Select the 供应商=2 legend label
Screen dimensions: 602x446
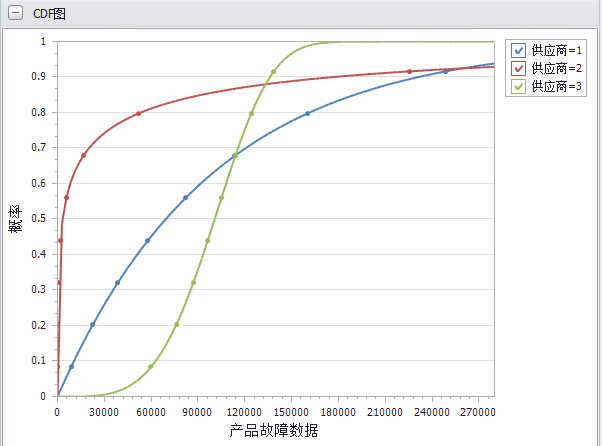pyautogui.click(x=557, y=68)
